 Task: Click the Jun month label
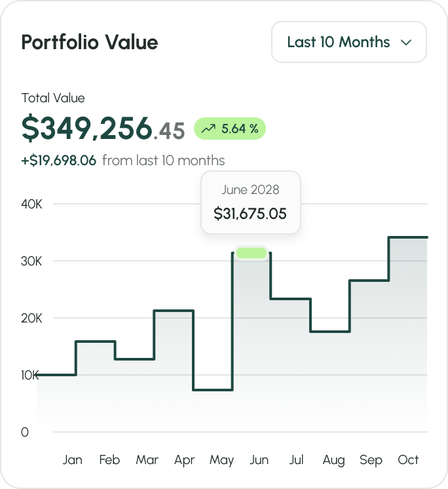pyautogui.click(x=259, y=460)
